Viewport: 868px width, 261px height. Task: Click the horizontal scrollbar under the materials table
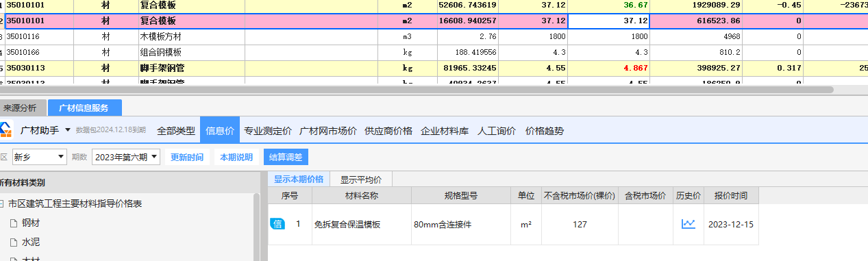pyautogui.click(x=417, y=90)
